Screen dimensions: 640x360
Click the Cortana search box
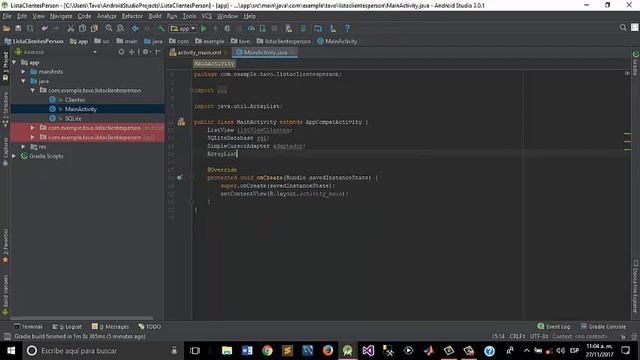[102, 351]
